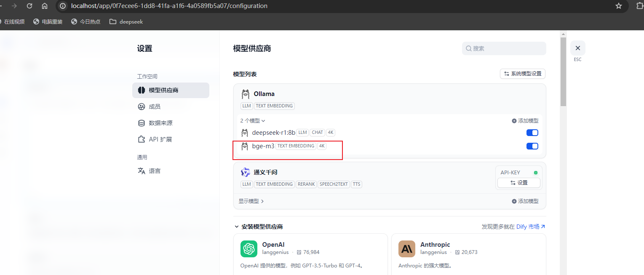Click the 模型供应商 brain icon
Viewport: 644px width, 275px height.
coord(142,90)
